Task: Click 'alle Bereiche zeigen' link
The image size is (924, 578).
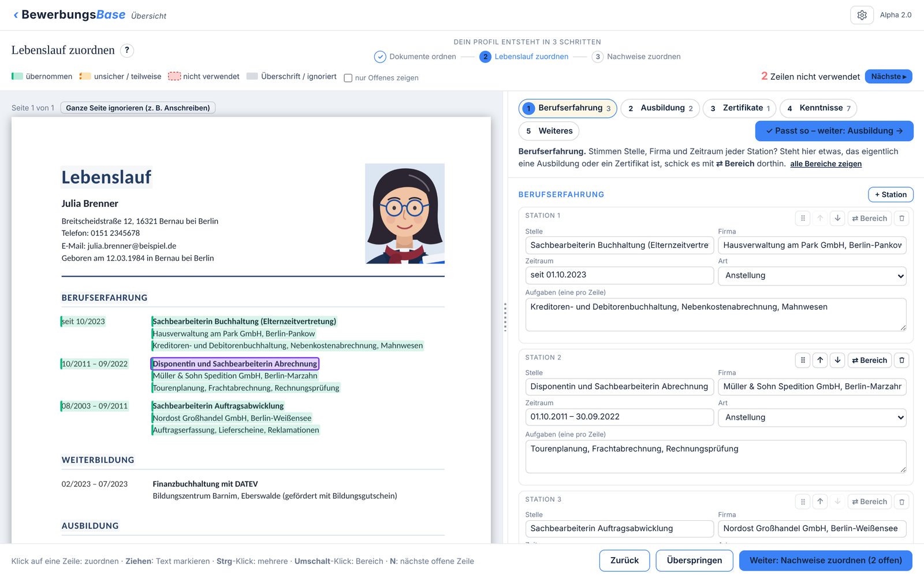Action: [826, 164]
